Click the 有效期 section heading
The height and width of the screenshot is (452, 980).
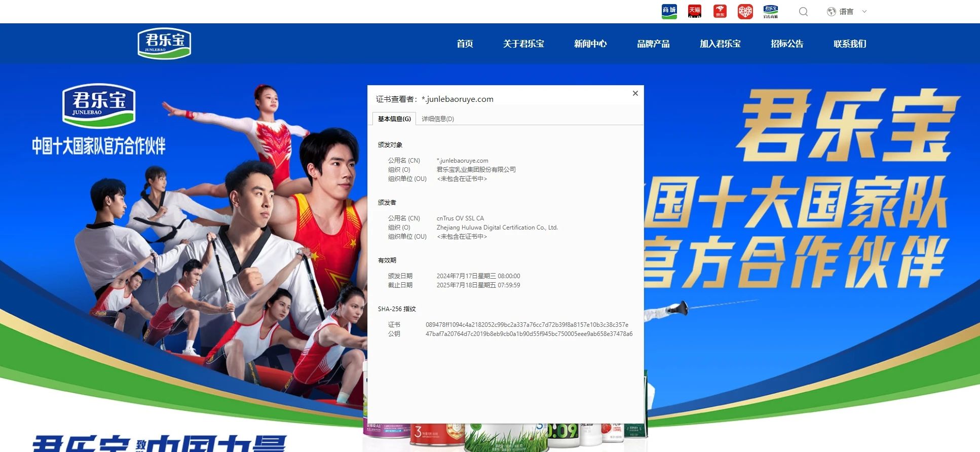(387, 260)
